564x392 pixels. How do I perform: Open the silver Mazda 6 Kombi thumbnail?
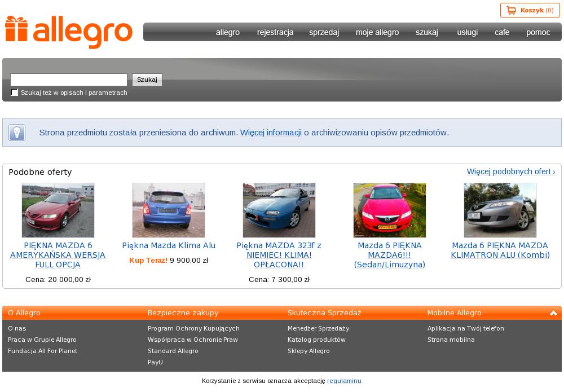(x=500, y=210)
